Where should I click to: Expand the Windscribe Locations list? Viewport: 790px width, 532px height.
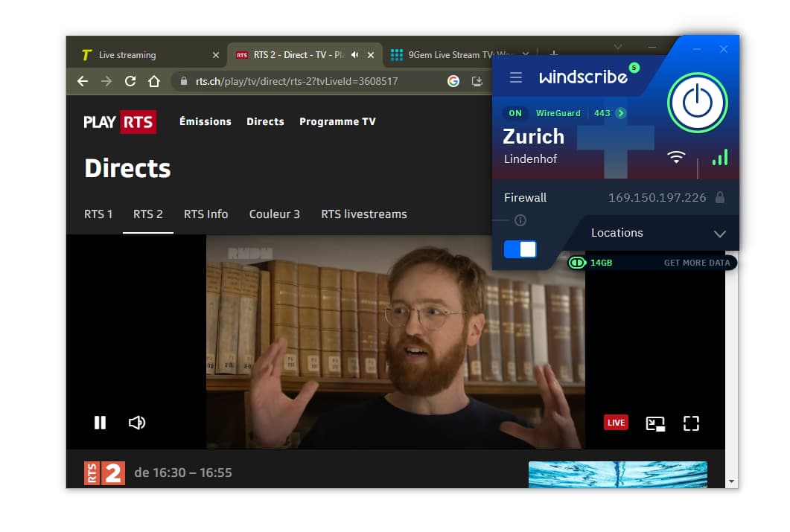point(658,233)
